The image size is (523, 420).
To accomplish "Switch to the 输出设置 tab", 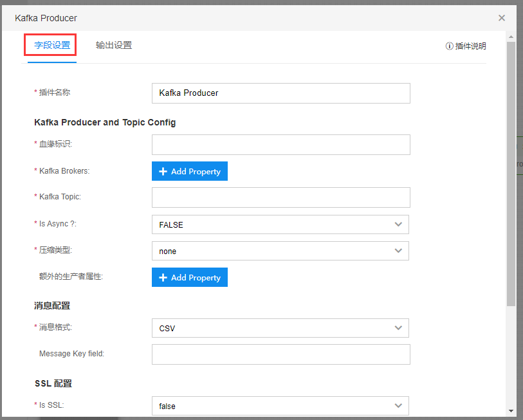I will coord(114,45).
